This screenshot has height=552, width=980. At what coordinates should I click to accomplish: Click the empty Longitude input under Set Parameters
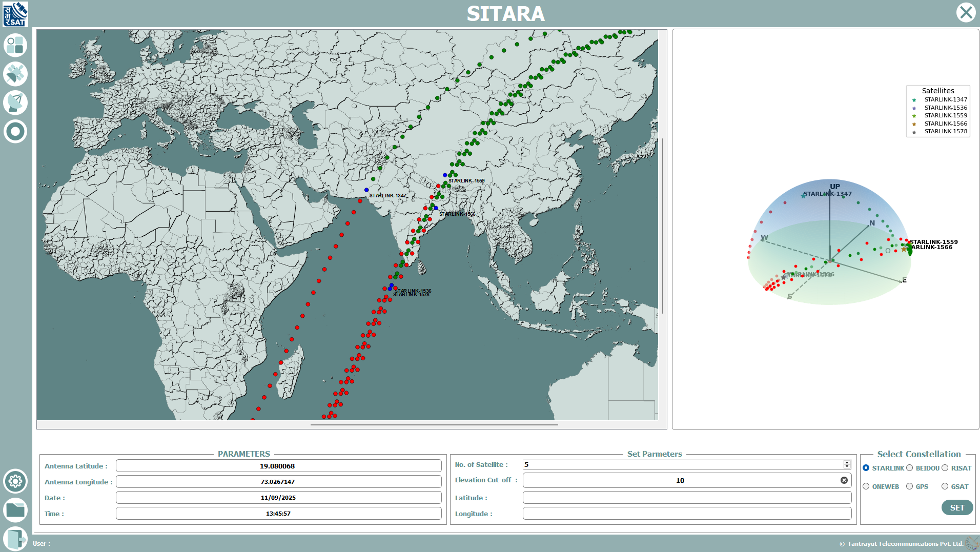[x=687, y=514]
